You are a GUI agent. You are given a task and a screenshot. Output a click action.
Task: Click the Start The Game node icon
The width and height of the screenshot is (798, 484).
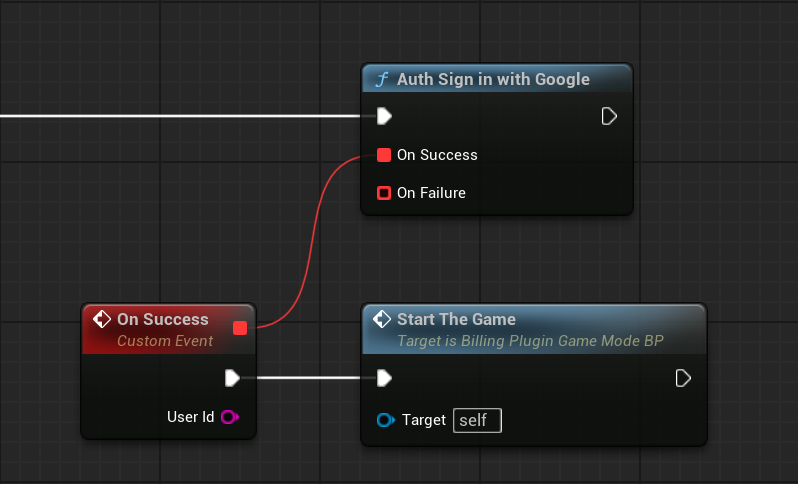[x=381, y=319]
